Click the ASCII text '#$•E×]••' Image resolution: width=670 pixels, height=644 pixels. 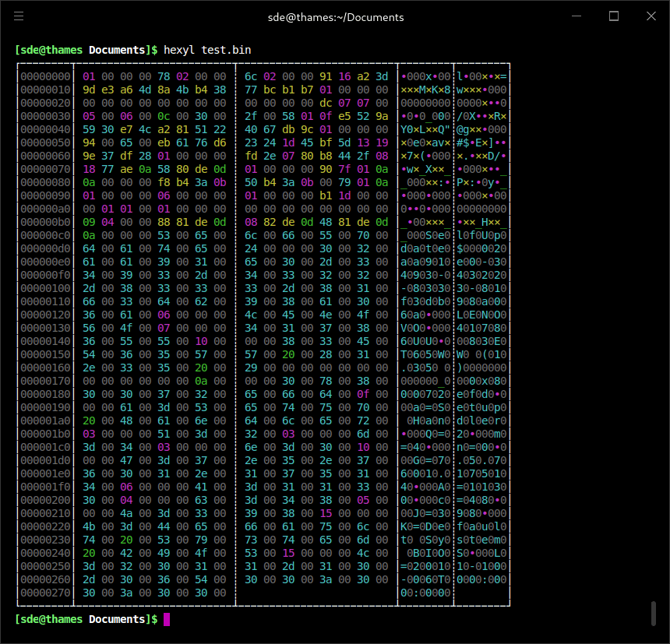[481, 143]
